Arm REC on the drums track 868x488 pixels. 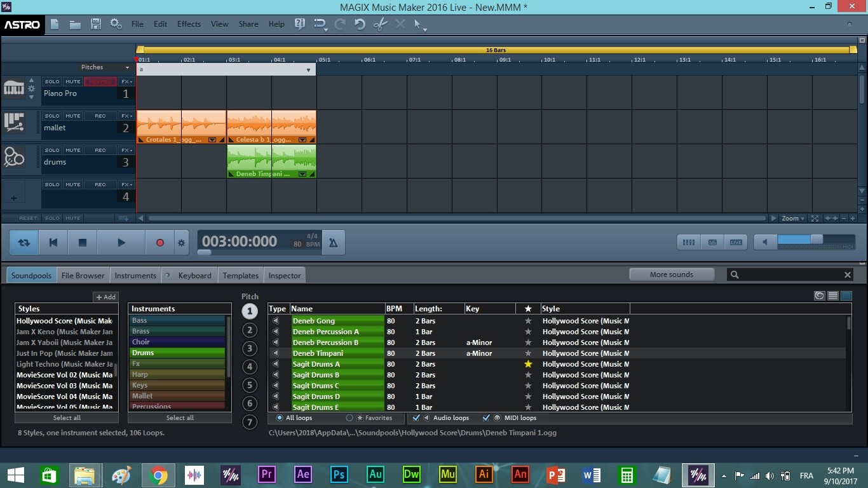coord(100,150)
